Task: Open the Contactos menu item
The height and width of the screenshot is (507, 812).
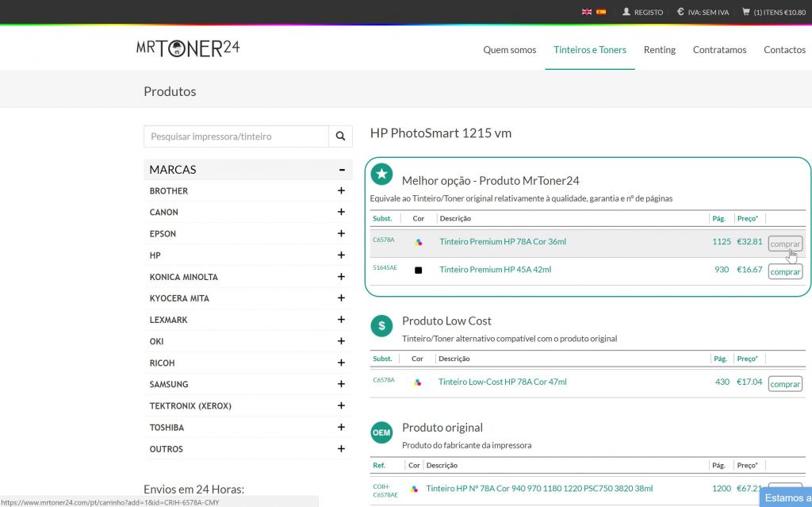Action: pyautogui.click(x=783, y=49)
